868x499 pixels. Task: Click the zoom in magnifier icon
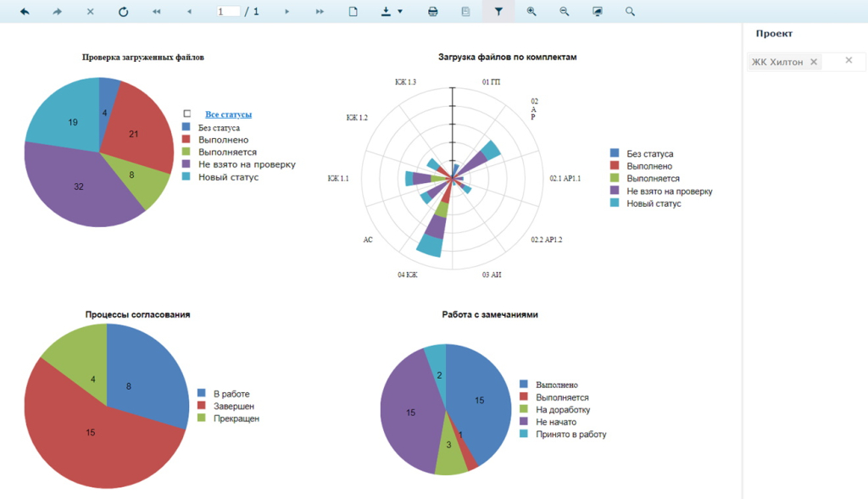pos(531,12)
